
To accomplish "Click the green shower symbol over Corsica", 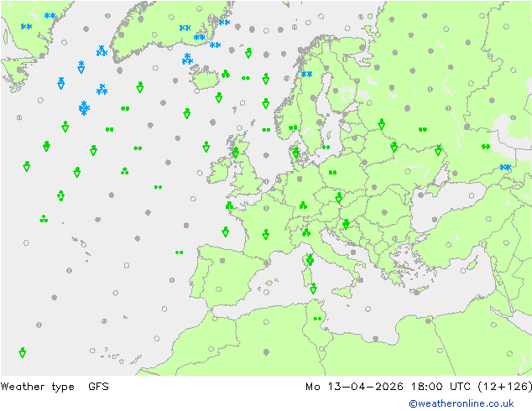I will (310, 260).
